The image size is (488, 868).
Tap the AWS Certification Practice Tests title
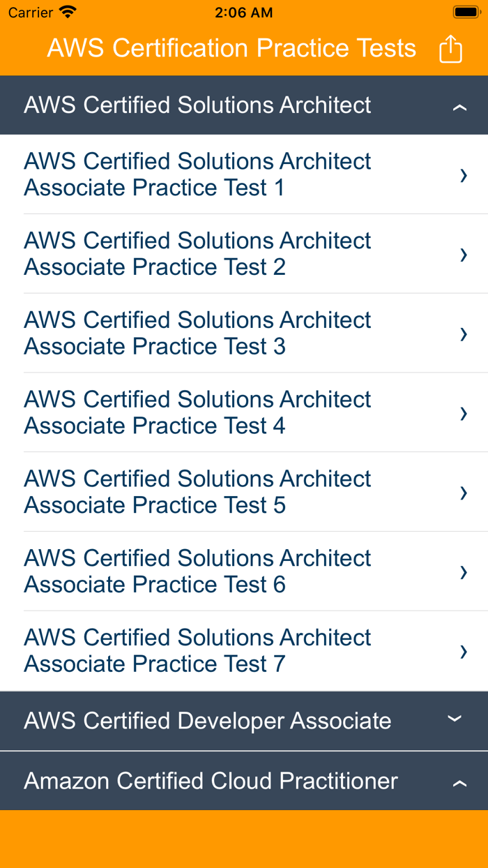click(x=231, y=48)
